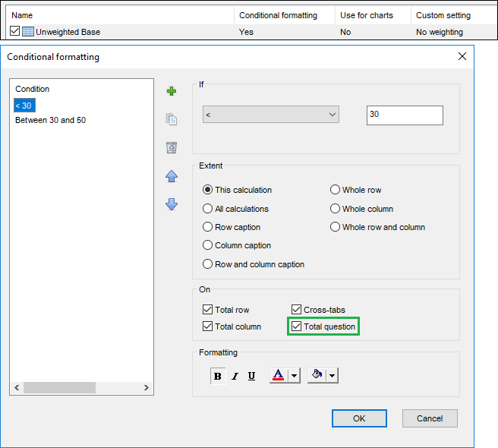Uncheck the Total column checkbox
This screenshot has height=448, width=498.
tap(207, 326)
